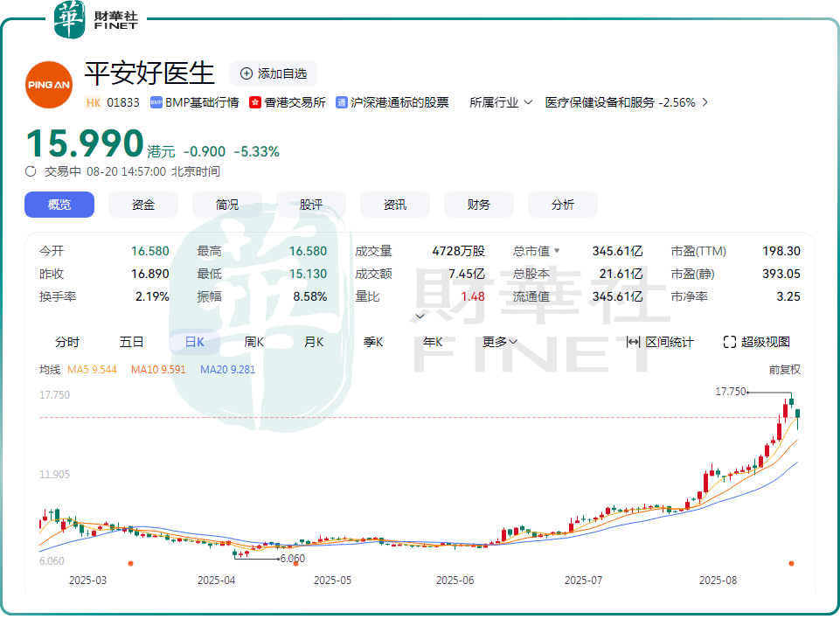Viewport: 840px width, 633px height.
Task: Click the BMP基础行情 badge icon
Action: [156, 102]
